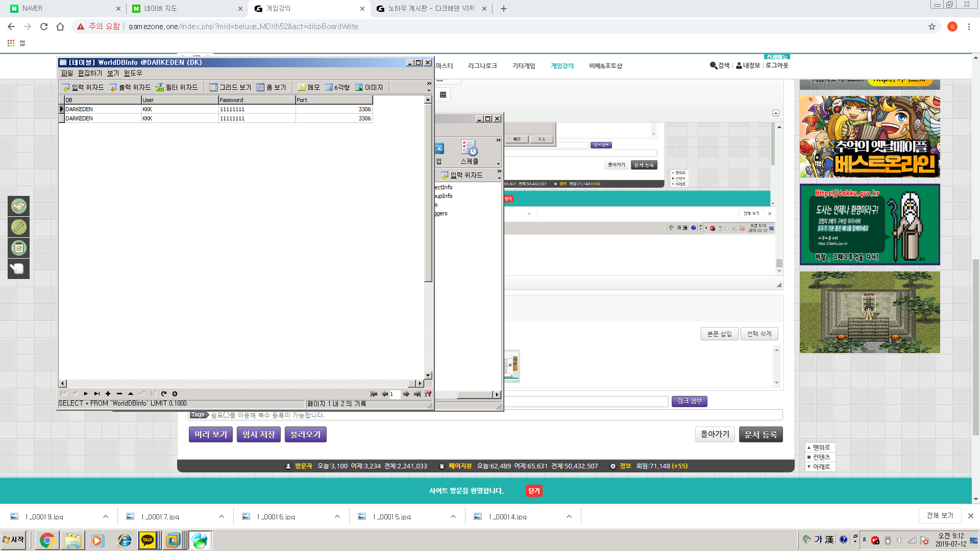
Task: Open options for 1_00014.jpg download
Action: (569, 517)
